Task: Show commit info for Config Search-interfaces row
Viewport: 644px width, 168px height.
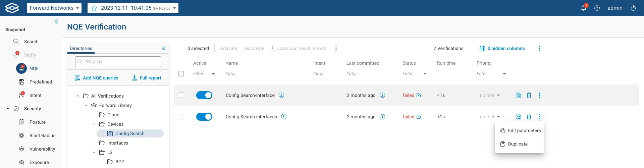Action: click(x=382, y=117)
